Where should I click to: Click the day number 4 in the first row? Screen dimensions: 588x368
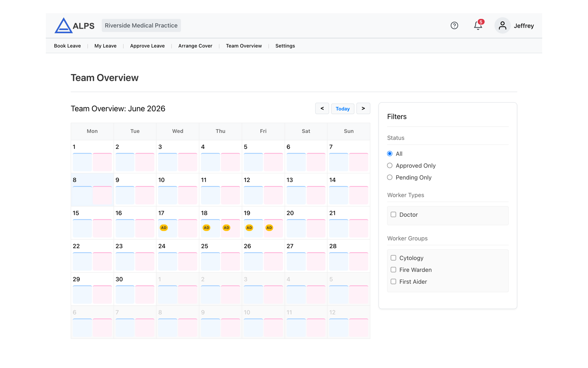(203, 147)
